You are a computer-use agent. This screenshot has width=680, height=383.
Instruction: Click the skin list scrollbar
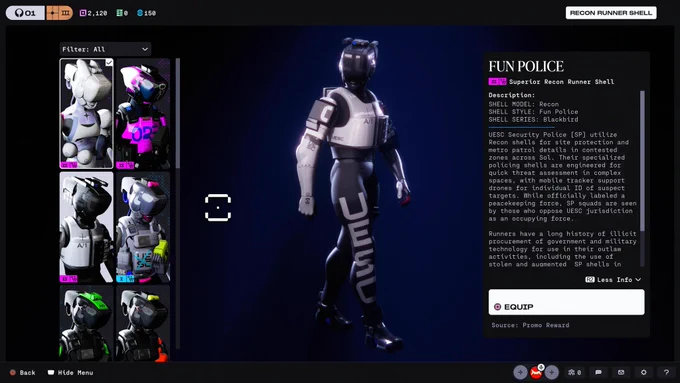(178, 114)
